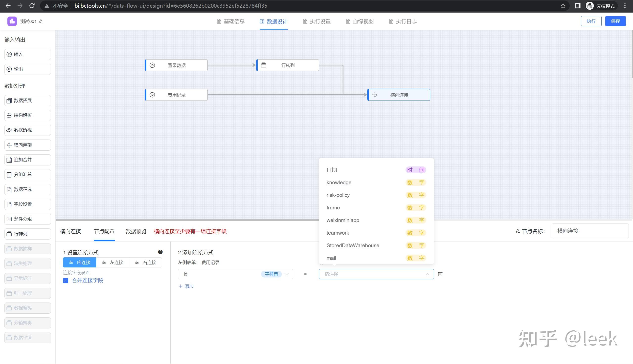Click the help question mark icon
The image size is (633, 364).
tap(160, 252)
